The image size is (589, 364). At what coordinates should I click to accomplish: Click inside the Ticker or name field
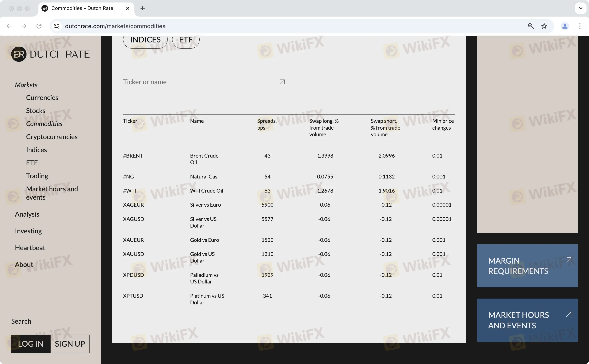[x=193, y=82]
